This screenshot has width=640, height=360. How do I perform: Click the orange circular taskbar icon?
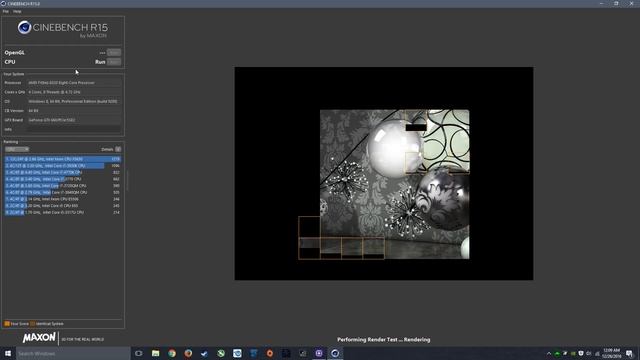270,353
